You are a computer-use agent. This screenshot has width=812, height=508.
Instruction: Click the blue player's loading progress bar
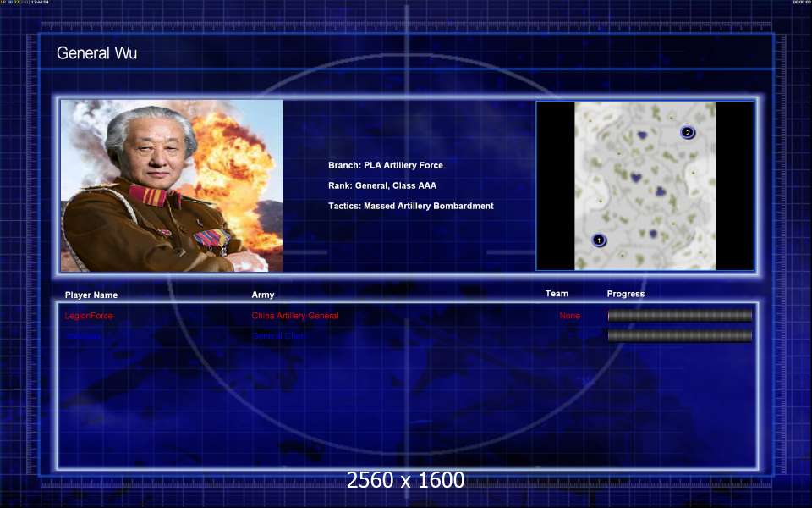click(x=680, y=336)
